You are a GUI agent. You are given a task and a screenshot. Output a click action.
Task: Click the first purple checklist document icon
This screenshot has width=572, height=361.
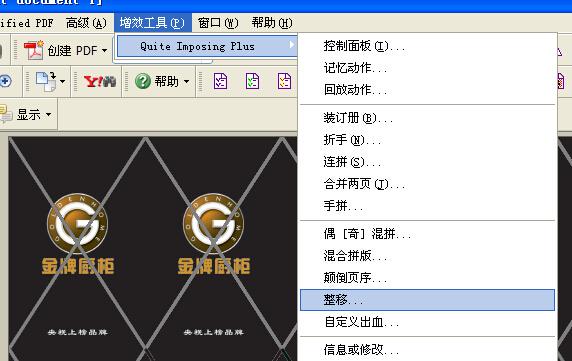point(220,81)
